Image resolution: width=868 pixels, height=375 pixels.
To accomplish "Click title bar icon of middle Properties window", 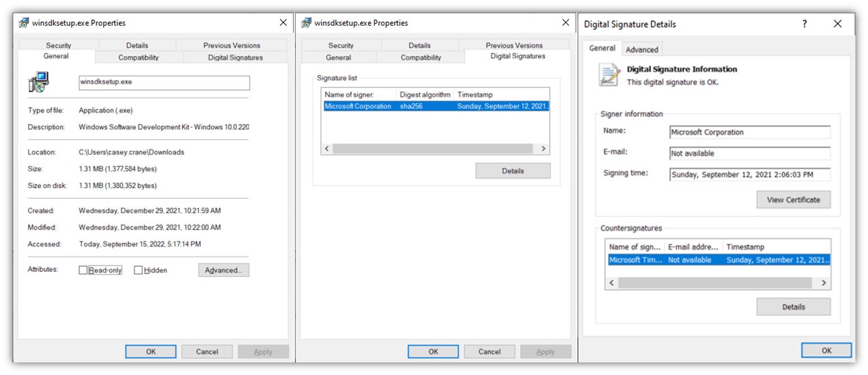I will click(306, 23).
